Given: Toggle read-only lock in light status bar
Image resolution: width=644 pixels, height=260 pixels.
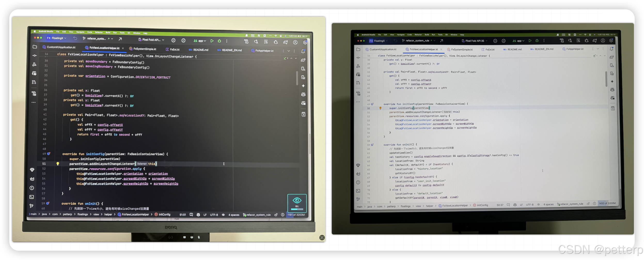Looking at the screenshot, I should 588,204.
